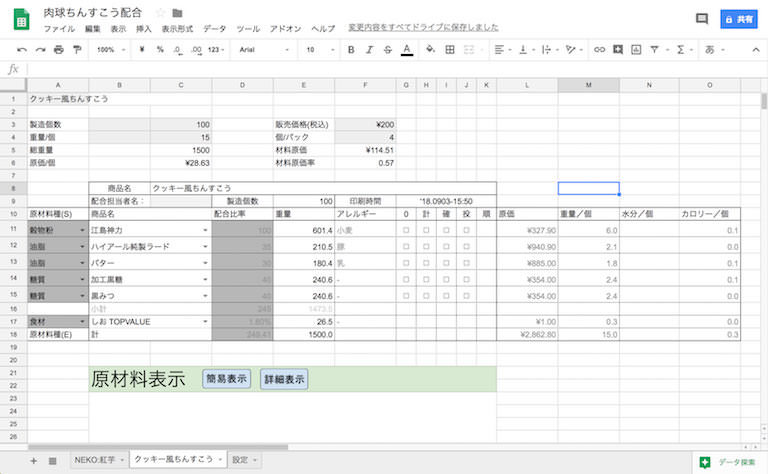Tick the 投 checkbox in 黒みつ row

[x=466, y=297]
